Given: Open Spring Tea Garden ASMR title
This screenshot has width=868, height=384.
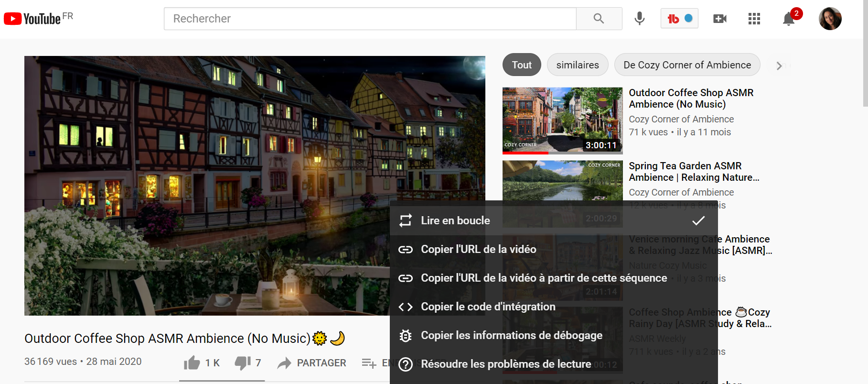Looking at the screenshot, I should (694, 172).
